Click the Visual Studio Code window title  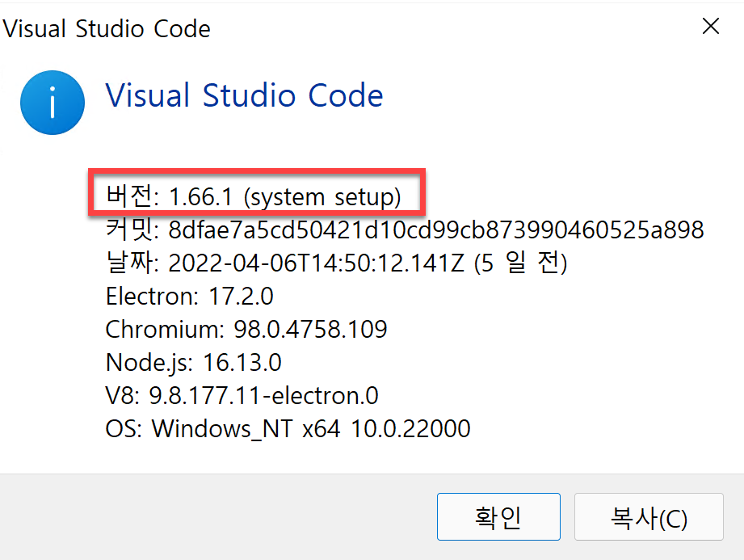107,28
